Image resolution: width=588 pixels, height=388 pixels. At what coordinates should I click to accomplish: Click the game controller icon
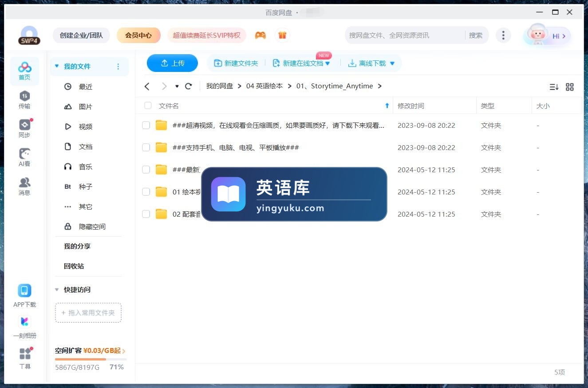(260, 35)
